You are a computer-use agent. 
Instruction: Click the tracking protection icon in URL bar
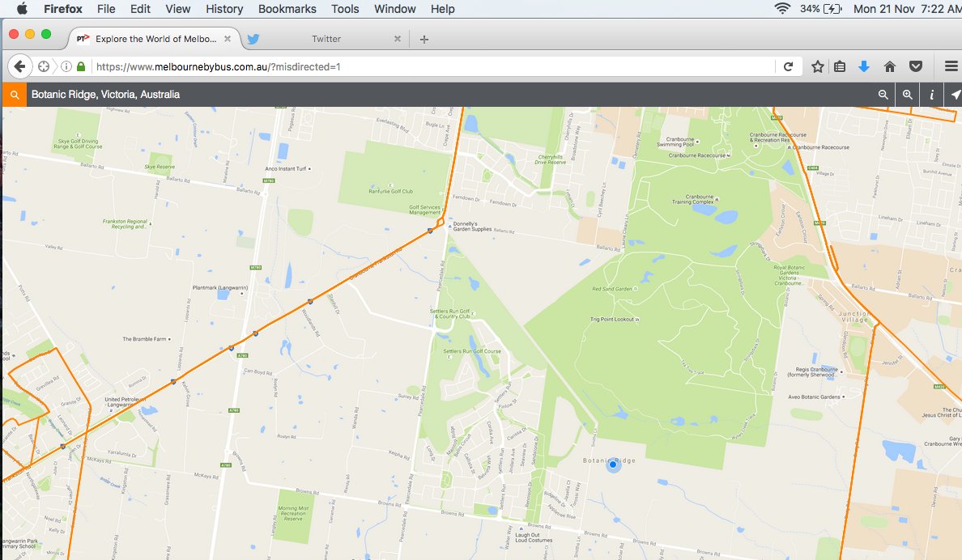pyautogui.click(x=44, y=66)
